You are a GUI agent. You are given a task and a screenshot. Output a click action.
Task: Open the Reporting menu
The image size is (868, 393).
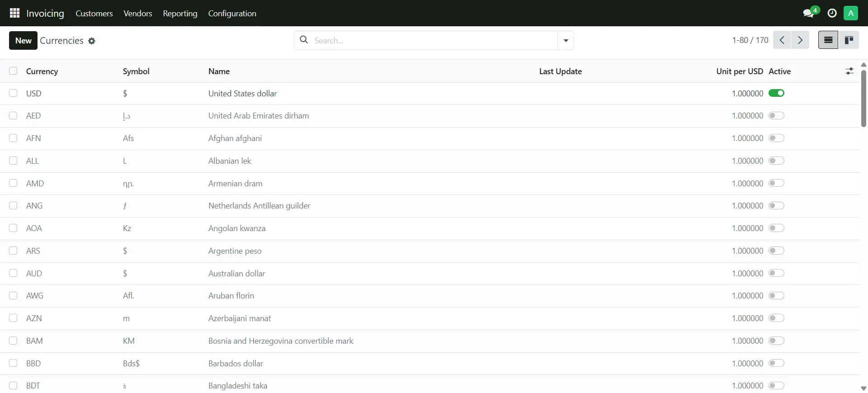tap(180, 14)
